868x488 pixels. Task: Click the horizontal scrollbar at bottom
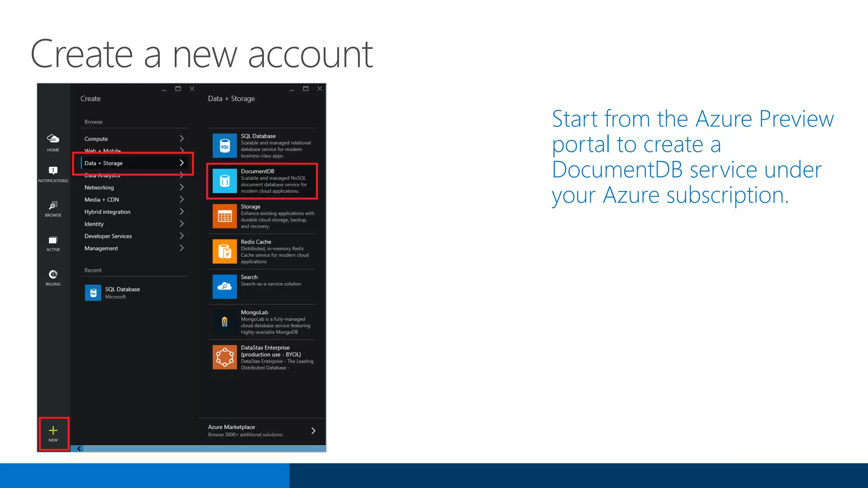pos(205,449)
